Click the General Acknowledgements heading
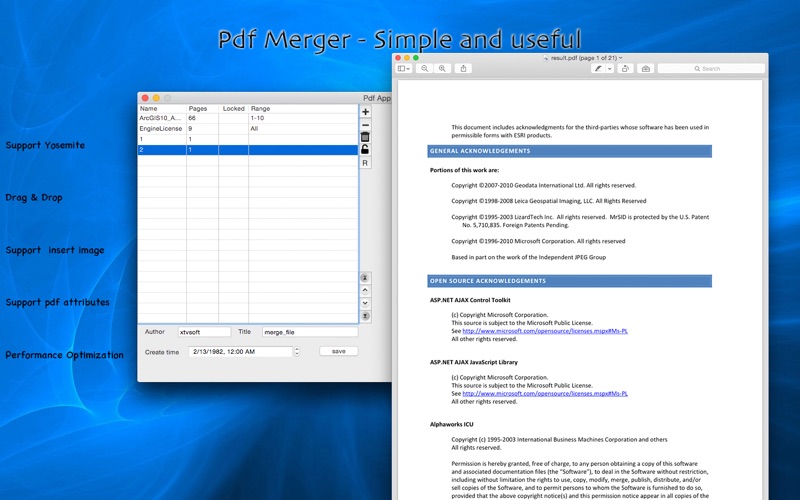Screen dimensions: 800x500 pos(569,151)
